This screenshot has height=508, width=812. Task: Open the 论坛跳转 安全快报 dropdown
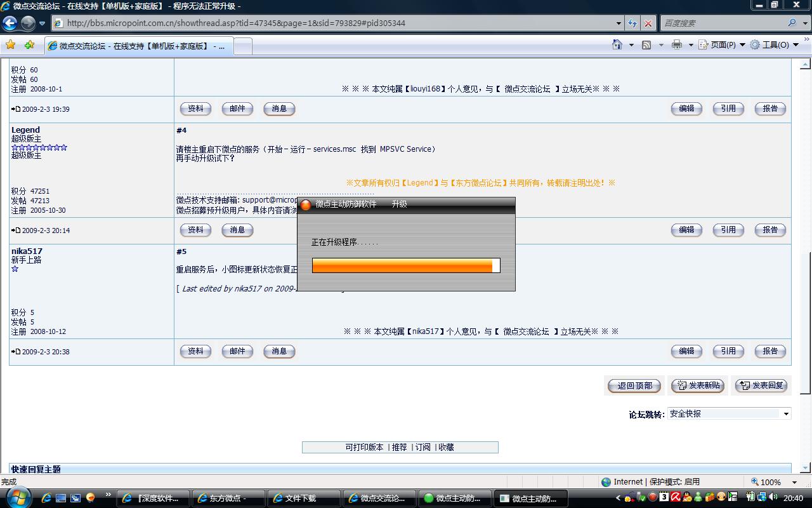[729, 413]
